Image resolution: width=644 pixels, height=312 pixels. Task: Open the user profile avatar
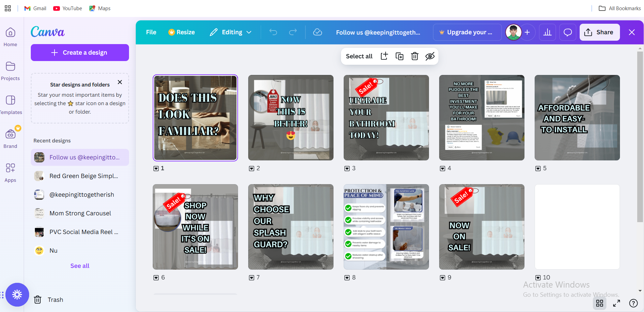coord(513,32)
